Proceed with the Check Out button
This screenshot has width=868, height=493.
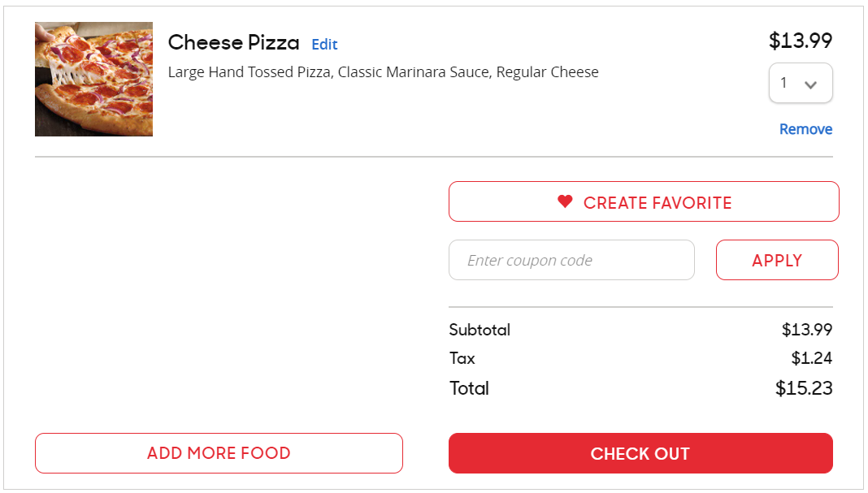[x=640, y=453]
